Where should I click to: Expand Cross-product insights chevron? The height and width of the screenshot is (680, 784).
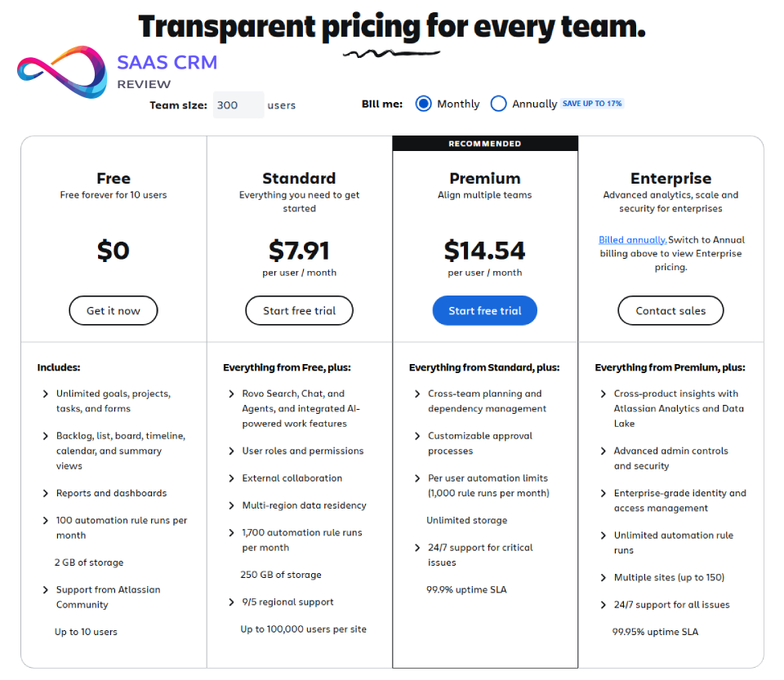point(604,394)
